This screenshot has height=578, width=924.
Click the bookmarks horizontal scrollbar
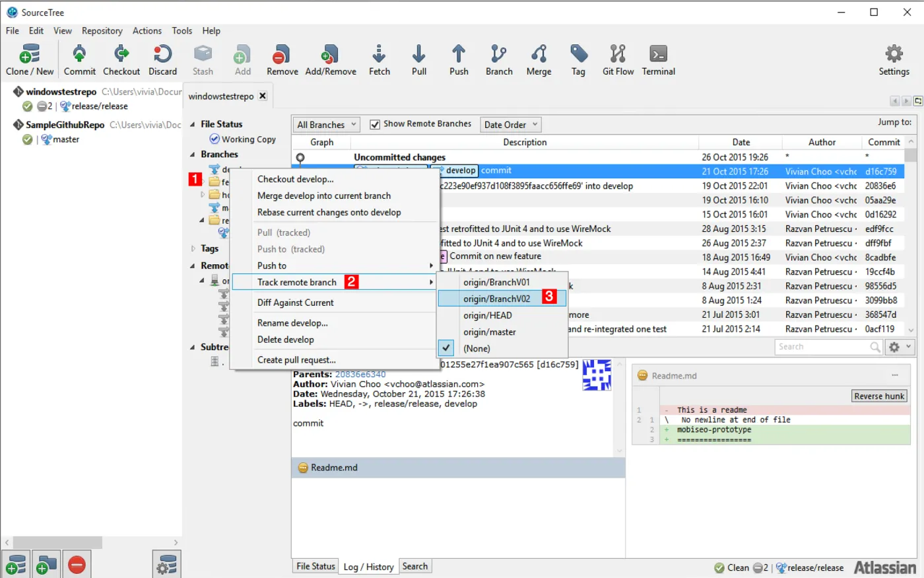58,542
